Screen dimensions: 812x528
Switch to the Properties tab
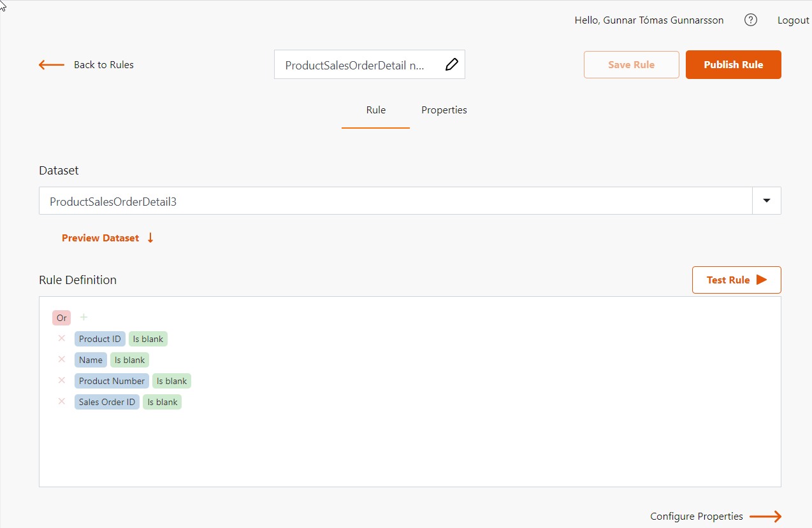[x=444, y=110]
